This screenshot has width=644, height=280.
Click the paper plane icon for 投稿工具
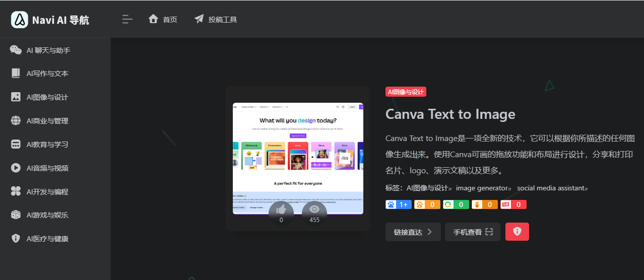click(199, 19)
